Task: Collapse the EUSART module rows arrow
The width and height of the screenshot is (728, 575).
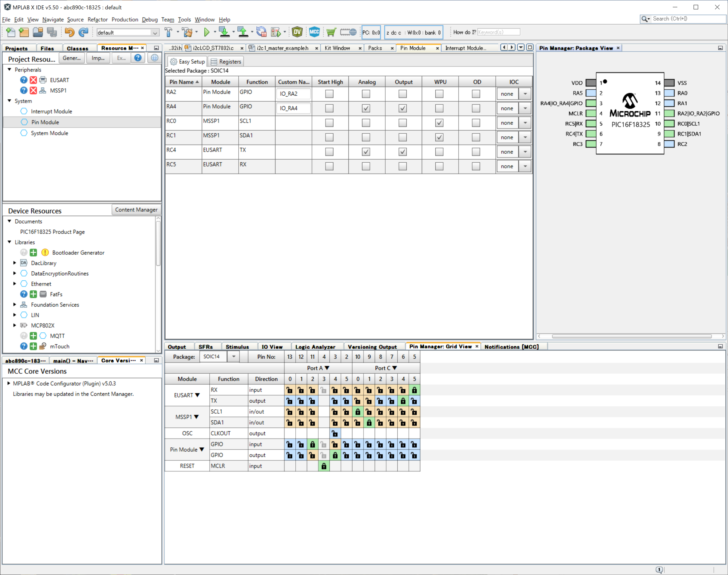Action: [x=198, y=395]
